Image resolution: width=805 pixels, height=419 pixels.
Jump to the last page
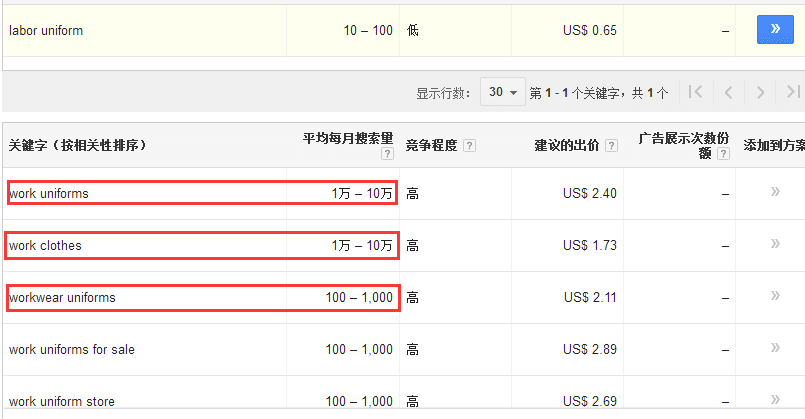[x=792, y=92]
